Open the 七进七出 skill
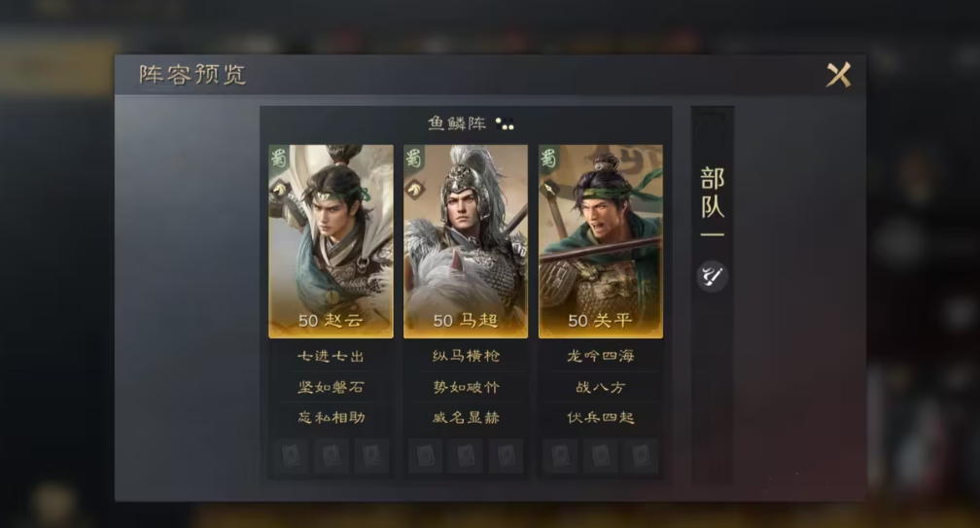Viewport: 980px width, 528px height. [x=331, y=356]
